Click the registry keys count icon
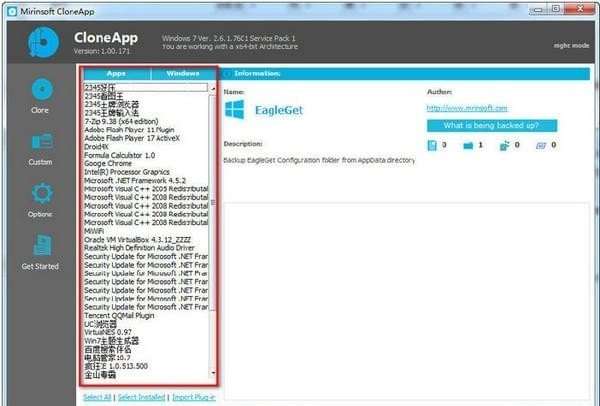 (x=504, y=145)
